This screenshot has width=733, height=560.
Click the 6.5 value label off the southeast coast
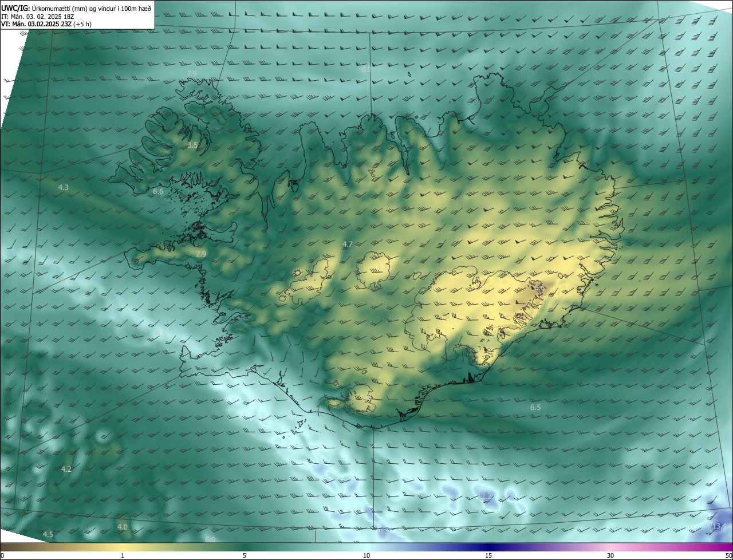(535, 408)
